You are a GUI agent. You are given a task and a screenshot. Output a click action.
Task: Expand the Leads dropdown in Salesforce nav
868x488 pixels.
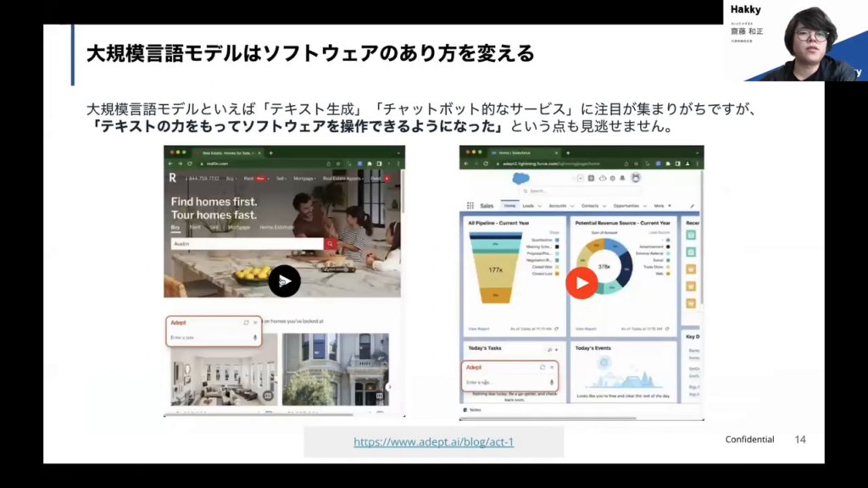pos(539,205)
